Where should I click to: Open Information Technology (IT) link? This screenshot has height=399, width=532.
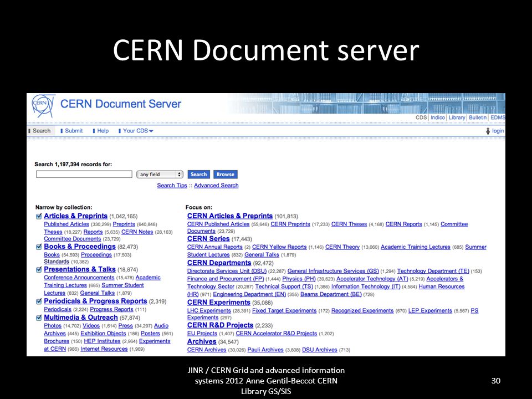coord(366,287)
